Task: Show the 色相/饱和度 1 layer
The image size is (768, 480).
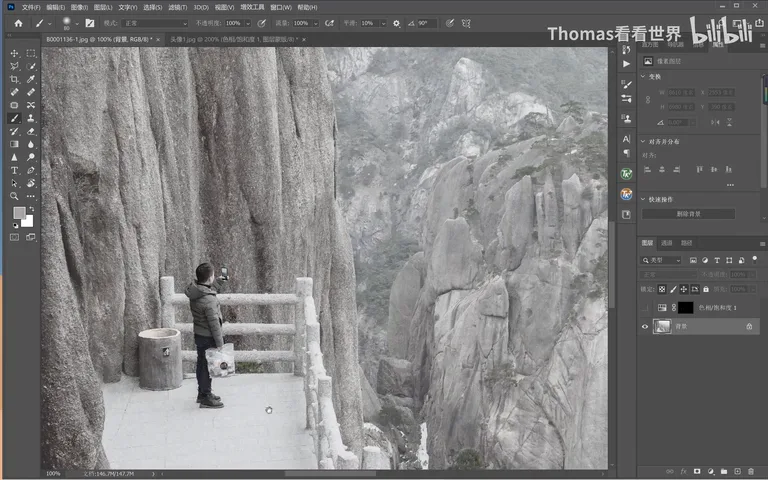Action: point(645,308)
